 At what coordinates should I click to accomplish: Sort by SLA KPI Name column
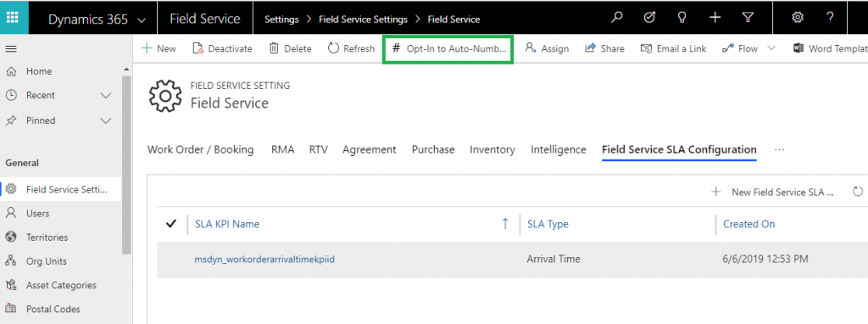pyautogui.click(x=227, y=224)
